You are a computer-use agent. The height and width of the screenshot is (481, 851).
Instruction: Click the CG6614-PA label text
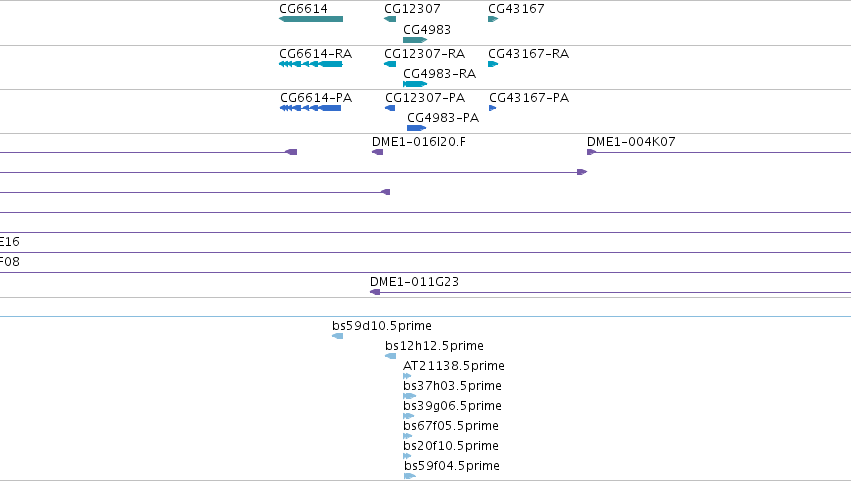point(316,98)
